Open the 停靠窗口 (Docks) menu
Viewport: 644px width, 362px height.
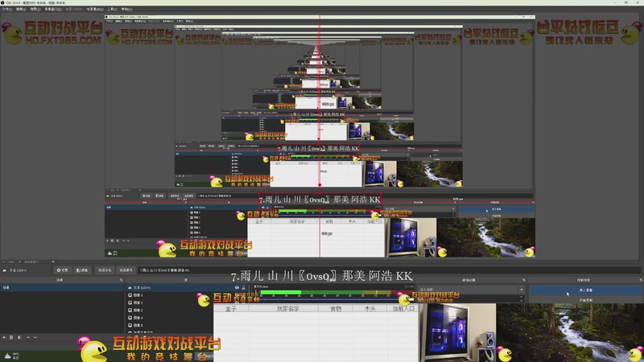pos(53,9)
